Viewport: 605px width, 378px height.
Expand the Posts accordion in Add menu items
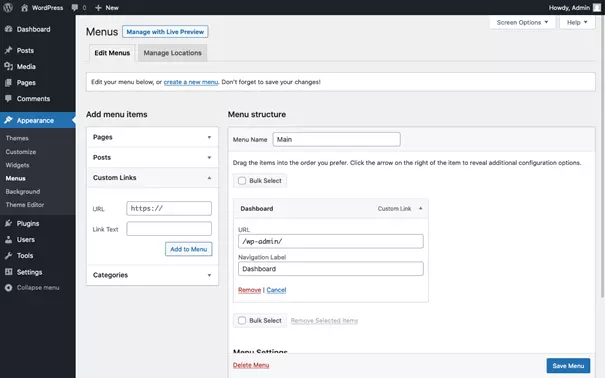[x=152, y=157]
